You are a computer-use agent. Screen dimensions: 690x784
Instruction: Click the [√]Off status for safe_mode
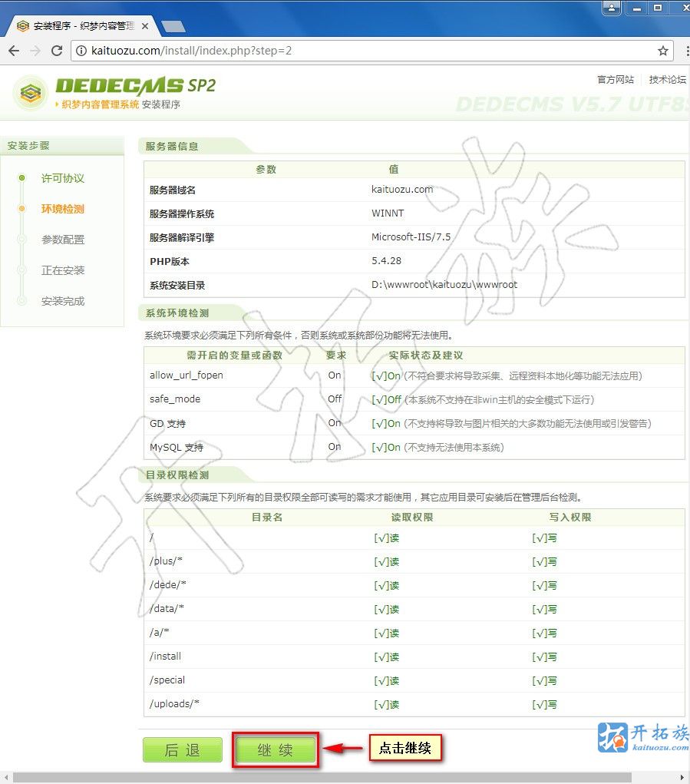[386, 400]
